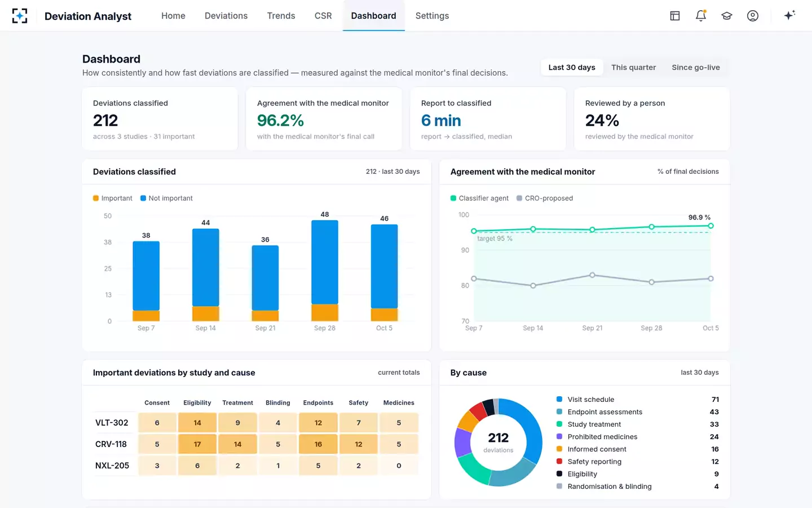
Task: Go to the Home tab
Action: point(173,16)
